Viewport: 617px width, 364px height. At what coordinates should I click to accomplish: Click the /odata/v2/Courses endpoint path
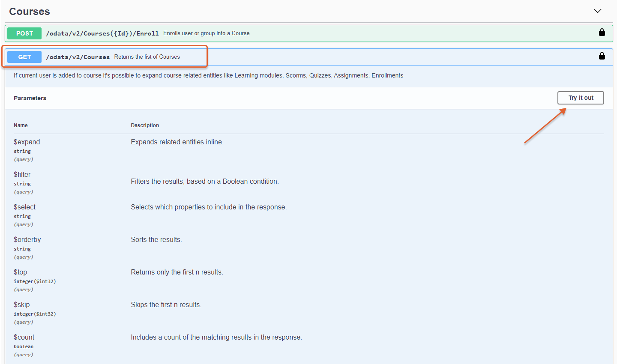[x=78, y=57]
